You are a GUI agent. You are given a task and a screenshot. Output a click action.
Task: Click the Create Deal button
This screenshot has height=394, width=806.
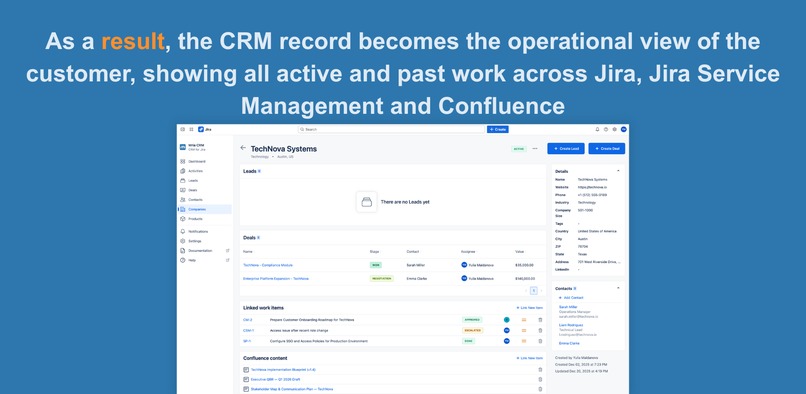click(607, 149)
